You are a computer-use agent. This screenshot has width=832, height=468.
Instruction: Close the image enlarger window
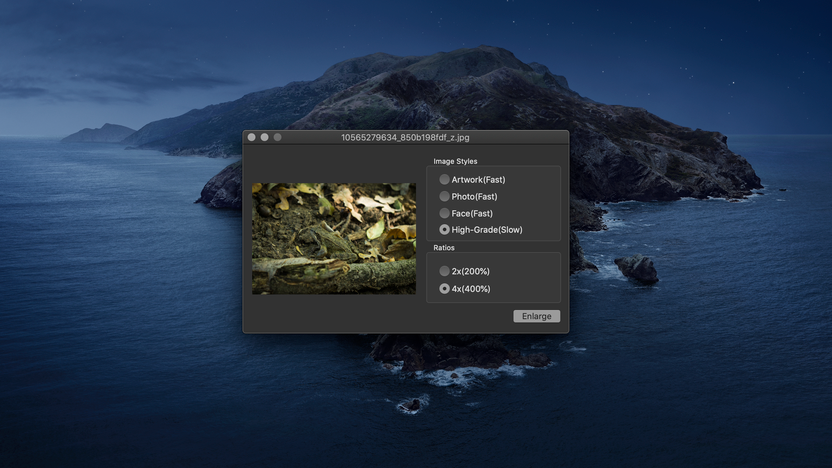(x=252, y=137)
